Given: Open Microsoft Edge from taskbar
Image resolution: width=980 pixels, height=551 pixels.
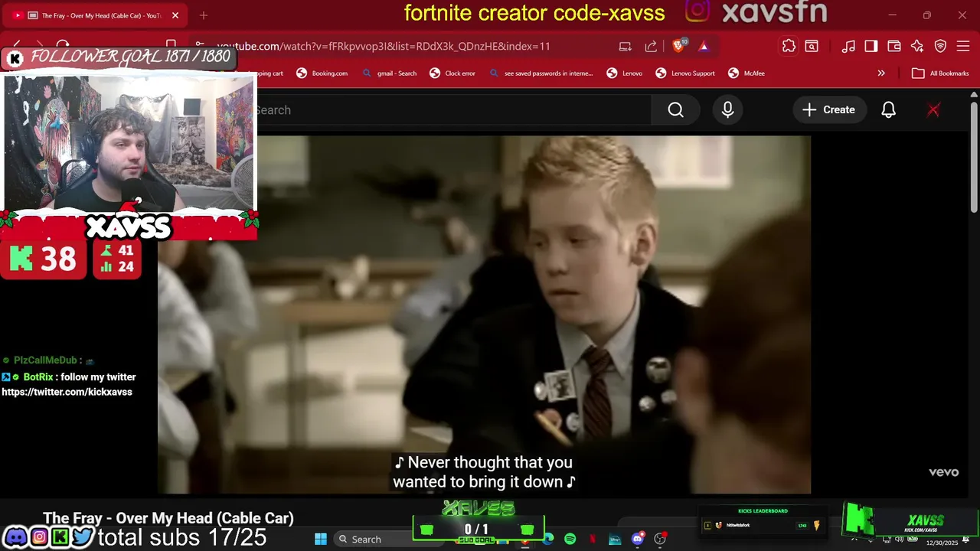Looking at the screenshot, I should (548, 540).
